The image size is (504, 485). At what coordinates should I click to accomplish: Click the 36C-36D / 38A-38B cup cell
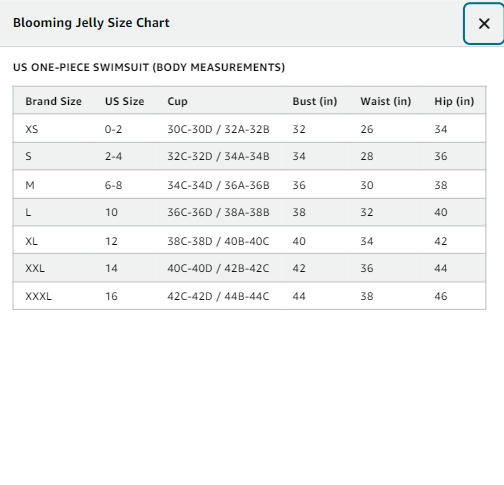pos(218,212)
